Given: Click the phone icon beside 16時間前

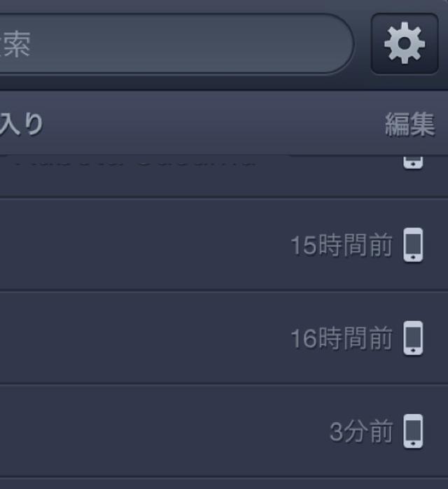Looking at the screenshot, I should [x=413, y=338].
